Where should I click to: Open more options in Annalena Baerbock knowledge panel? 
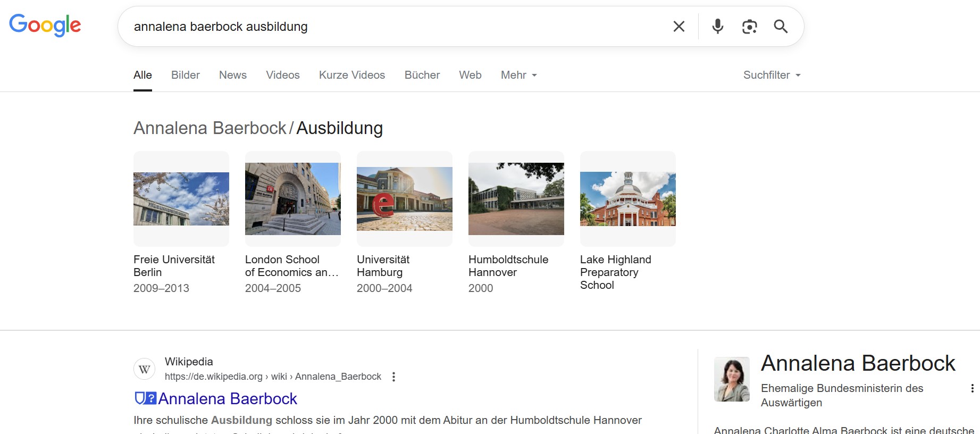(x=972, y=388)
